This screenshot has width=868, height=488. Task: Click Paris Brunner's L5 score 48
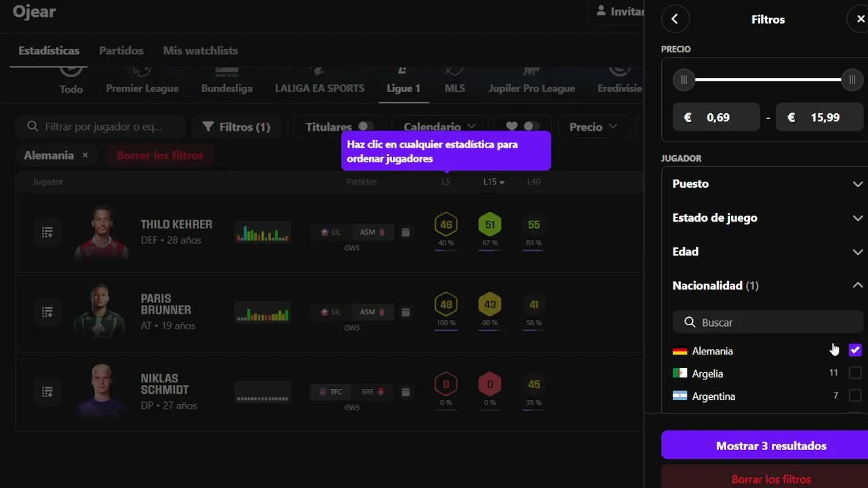[446, 304]
